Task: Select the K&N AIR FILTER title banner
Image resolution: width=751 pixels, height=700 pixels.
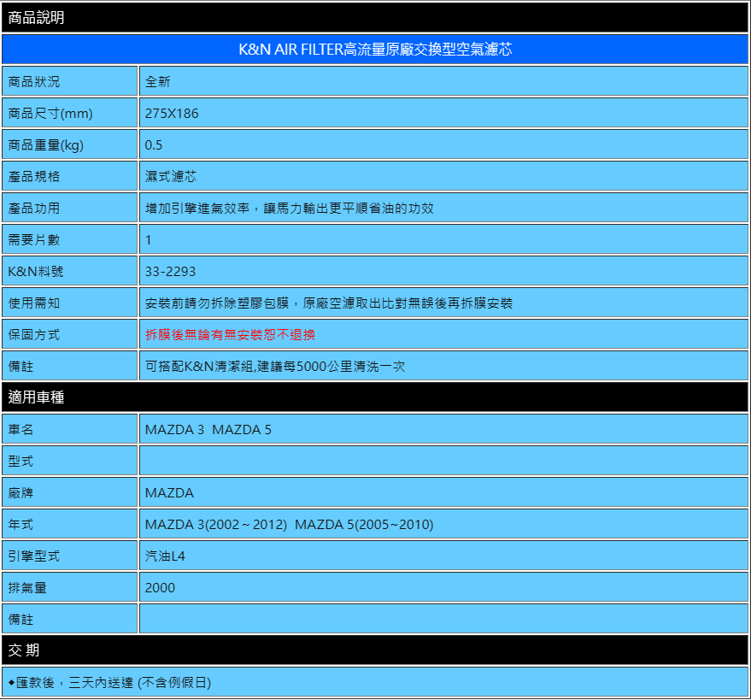Action: point(375,50)
